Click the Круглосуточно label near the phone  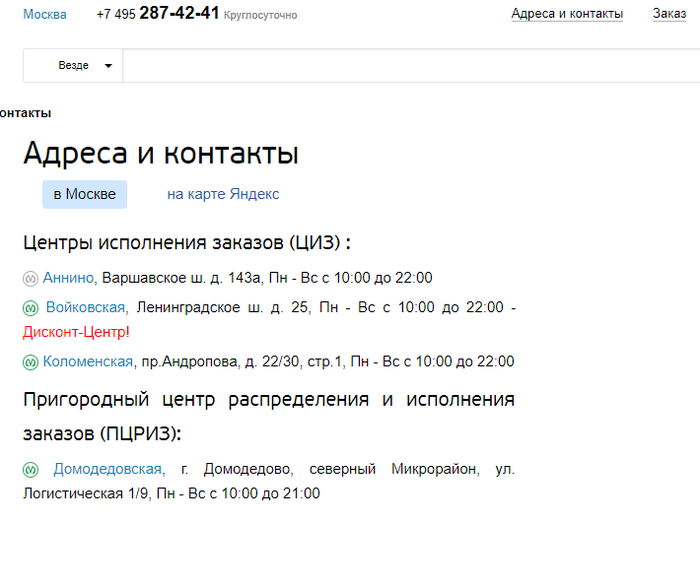pos(260,16)
